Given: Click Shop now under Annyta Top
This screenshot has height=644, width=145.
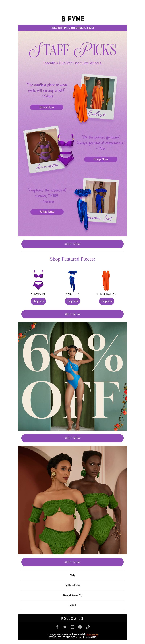Looking at the screenshot, I should point(38,301).
